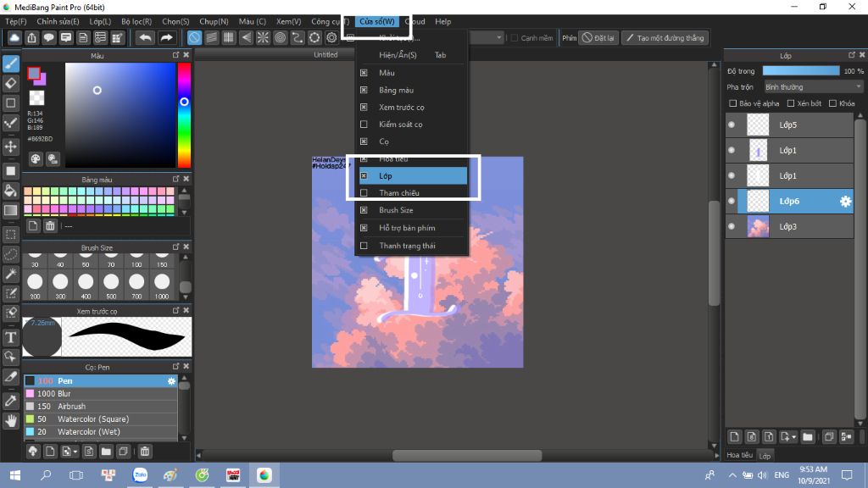Screen dimensions: 868x488
Task: Delete brush using brush panel trash icon
Action: [145, 452]
